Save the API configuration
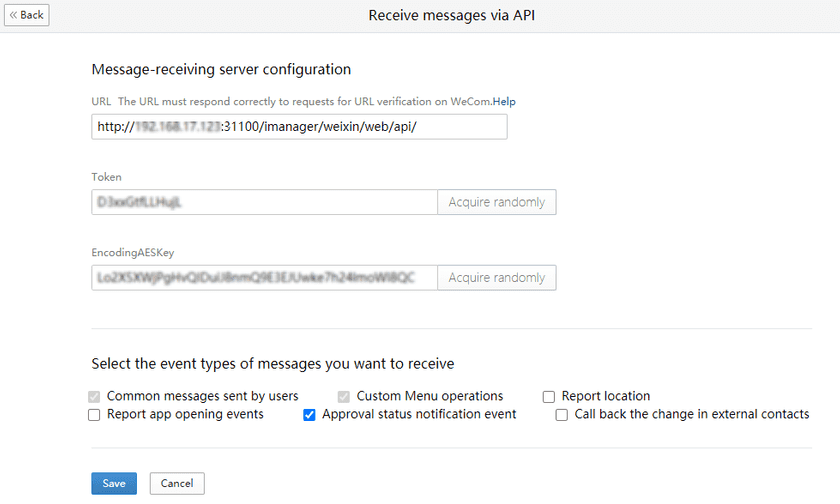 pyautogui.click(x=114, y=483)
